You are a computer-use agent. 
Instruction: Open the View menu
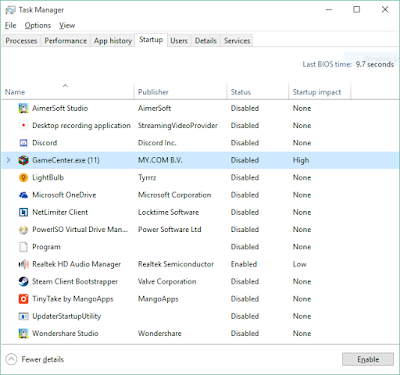(x=67, y=25)
